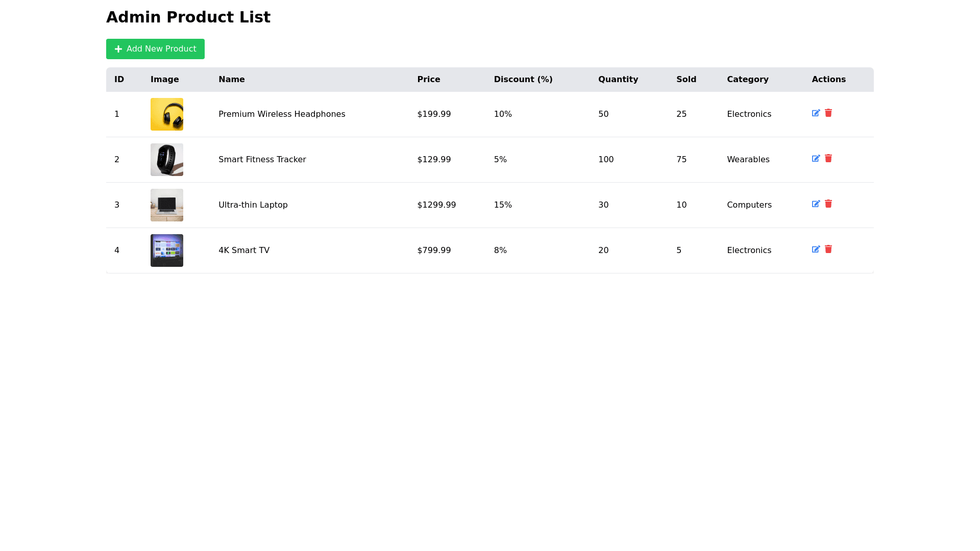
Task: Click the Add New Product button
Action: click(155, 49)
